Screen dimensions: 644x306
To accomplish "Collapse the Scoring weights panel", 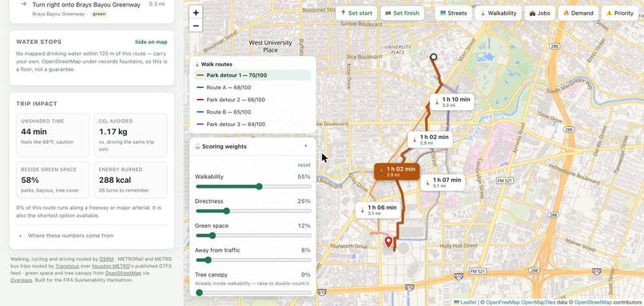I will [x=305, y=146].
